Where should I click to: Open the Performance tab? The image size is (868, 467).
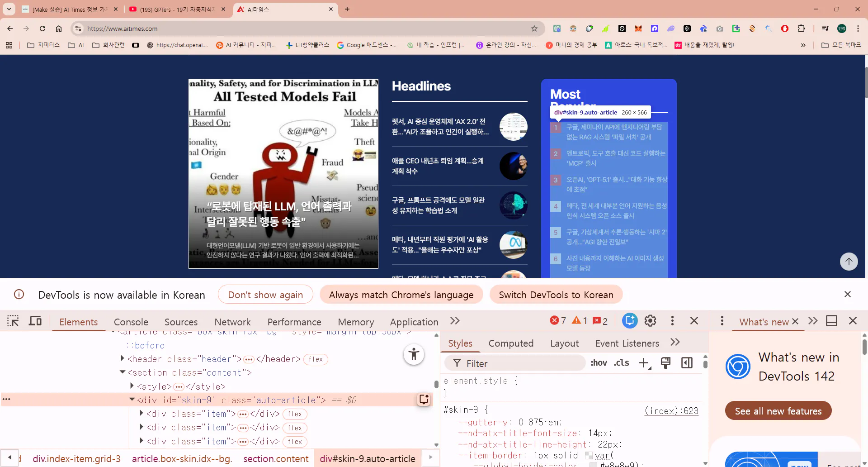pyautogui.click(x=294, y=322)
